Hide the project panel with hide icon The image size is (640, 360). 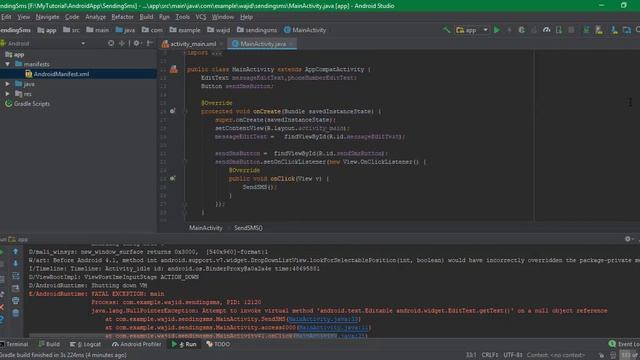click(150, 43)
